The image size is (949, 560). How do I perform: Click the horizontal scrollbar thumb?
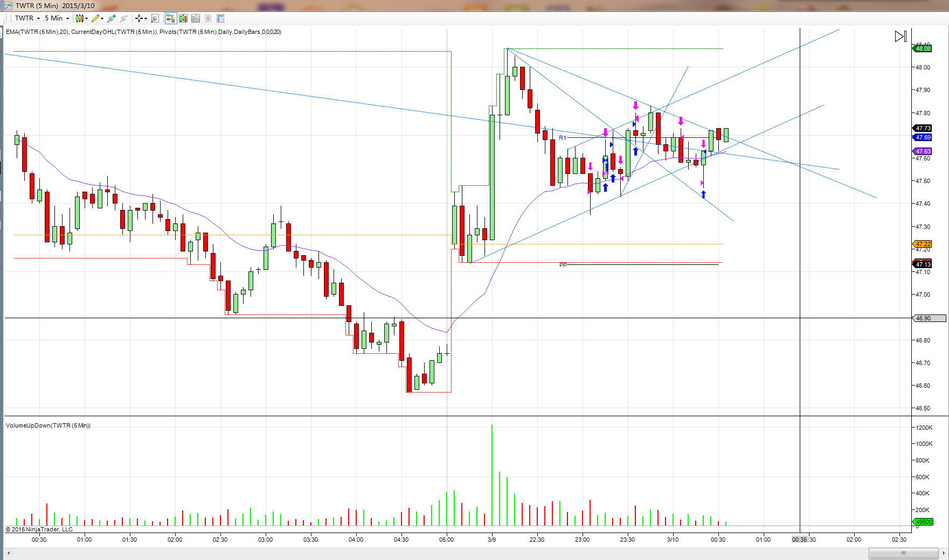[x=903, y=553]
